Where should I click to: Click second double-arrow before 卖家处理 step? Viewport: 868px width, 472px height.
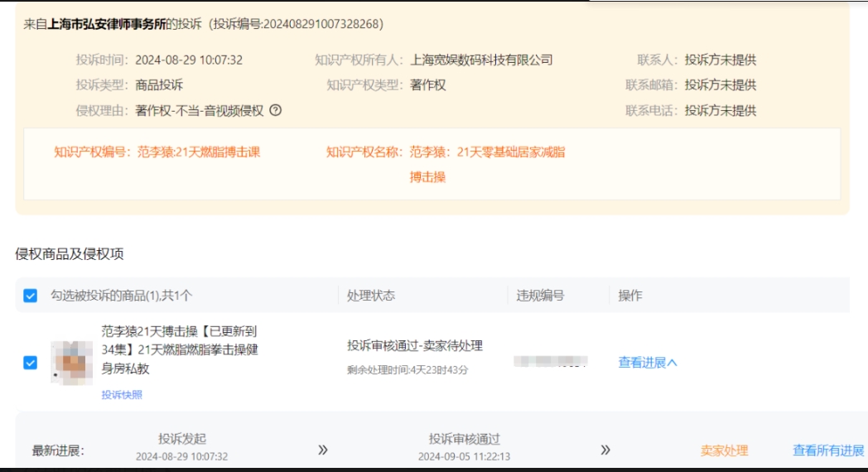[x=605, y=450]
